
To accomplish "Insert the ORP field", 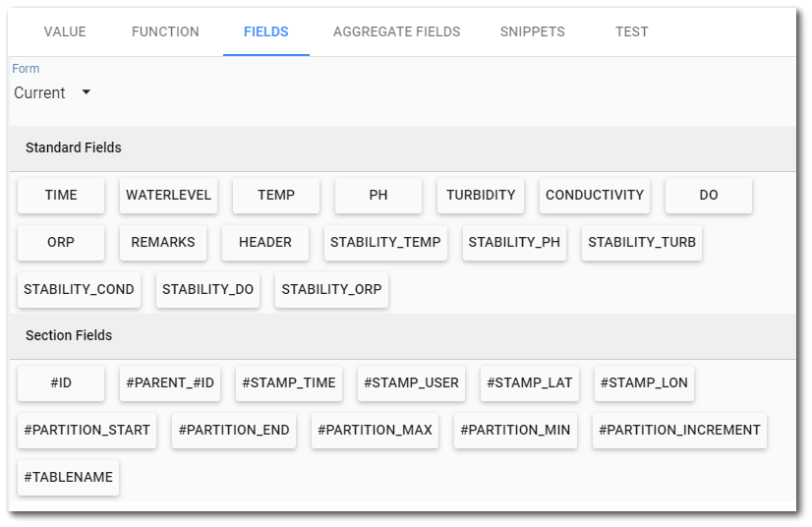I will 61,243.
